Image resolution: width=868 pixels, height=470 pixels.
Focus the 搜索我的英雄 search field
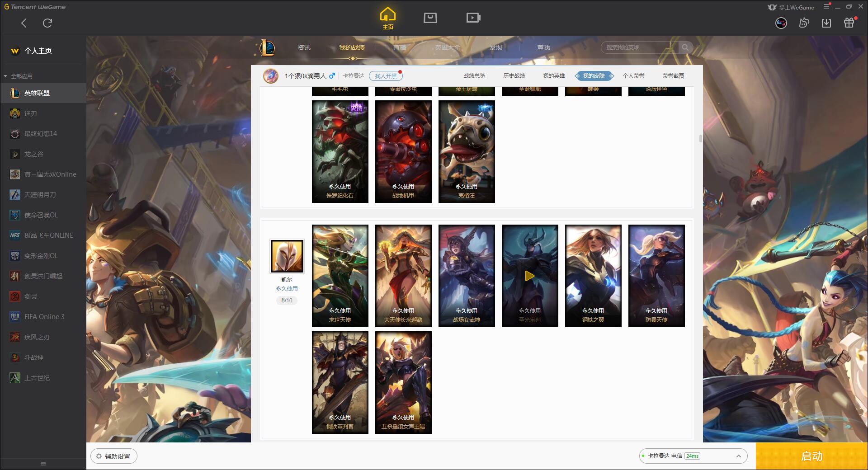(x=640, y=47)
